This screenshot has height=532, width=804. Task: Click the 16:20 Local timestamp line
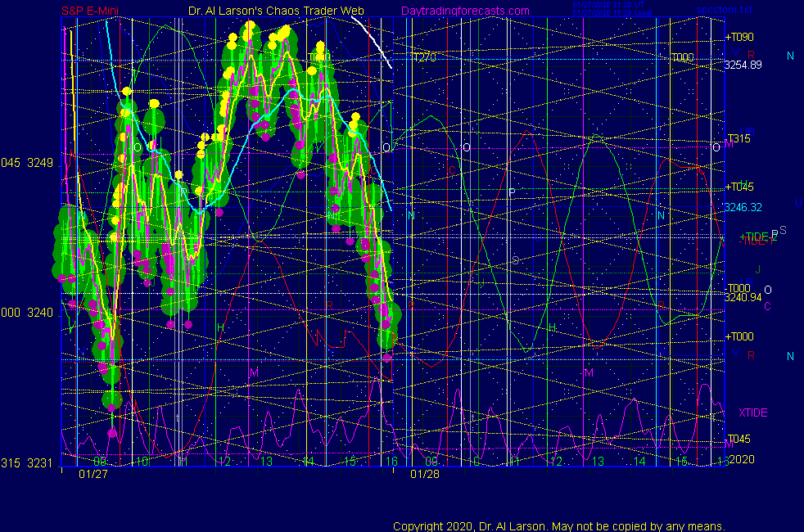[612, 13]
